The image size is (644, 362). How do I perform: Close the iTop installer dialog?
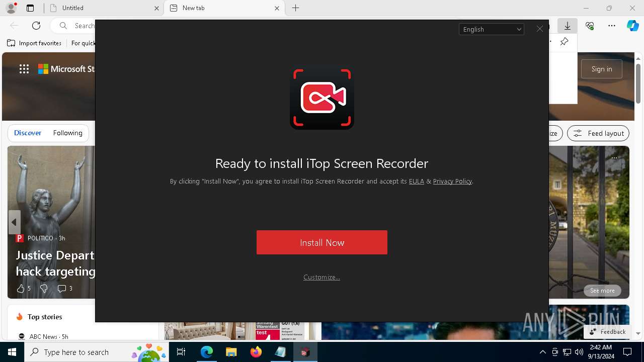pyautogui.click(x=539, y=29)
